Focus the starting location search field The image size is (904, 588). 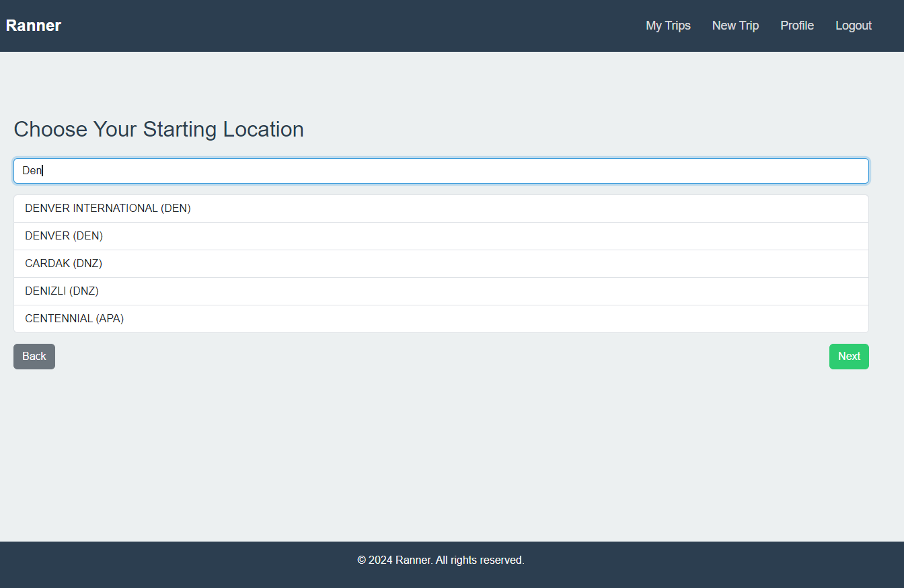pyautogui.click(x=441, y=171)
